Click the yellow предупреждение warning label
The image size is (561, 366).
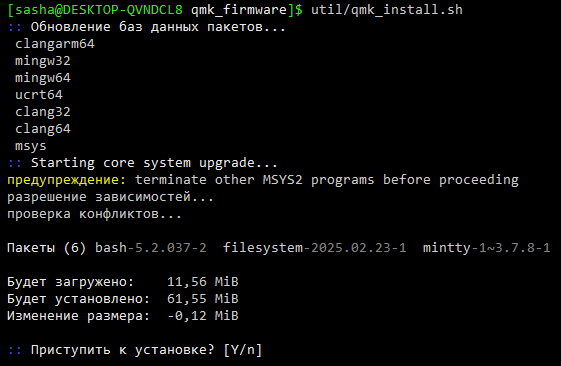pyautogui.click(x=67, y=180)
